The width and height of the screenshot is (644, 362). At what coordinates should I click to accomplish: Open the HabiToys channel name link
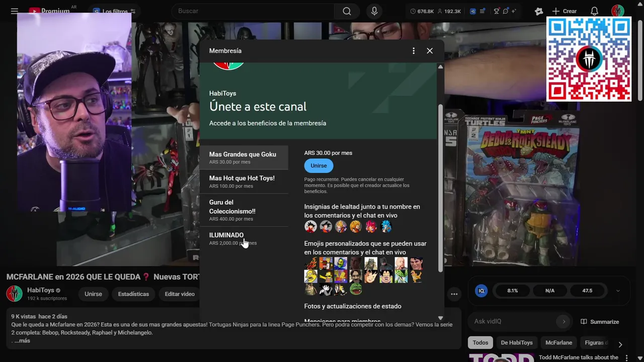pos(41,290)
